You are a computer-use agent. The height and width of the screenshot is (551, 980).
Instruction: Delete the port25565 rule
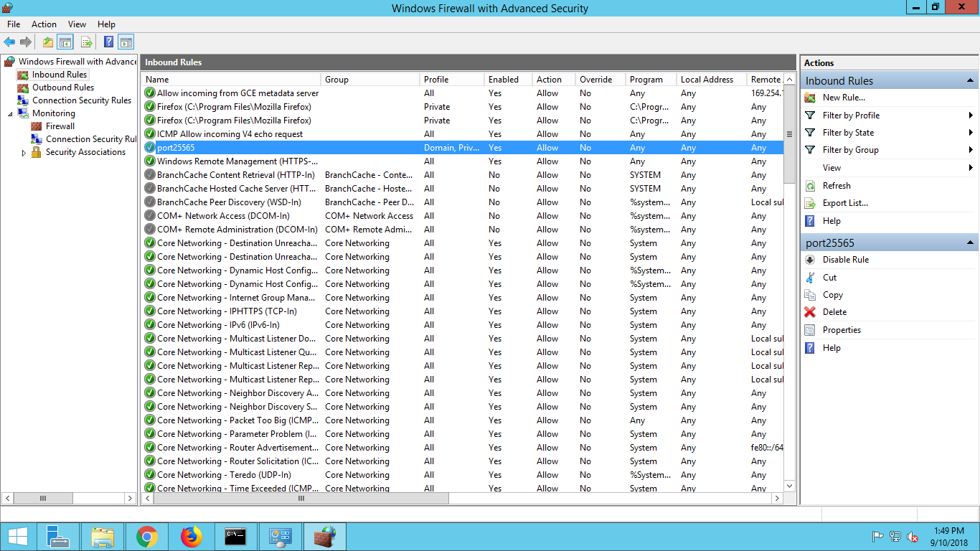pos(834,312)
